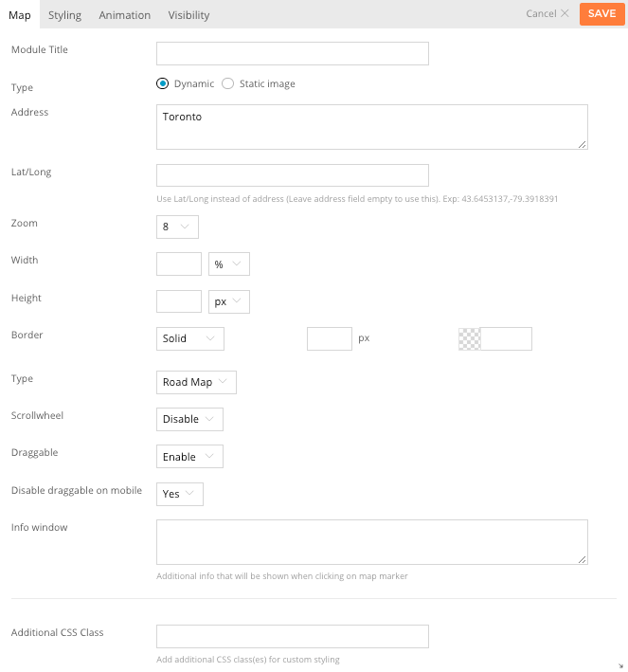Open the Draggable dropdown showing Enable

(x=189, y=457)
